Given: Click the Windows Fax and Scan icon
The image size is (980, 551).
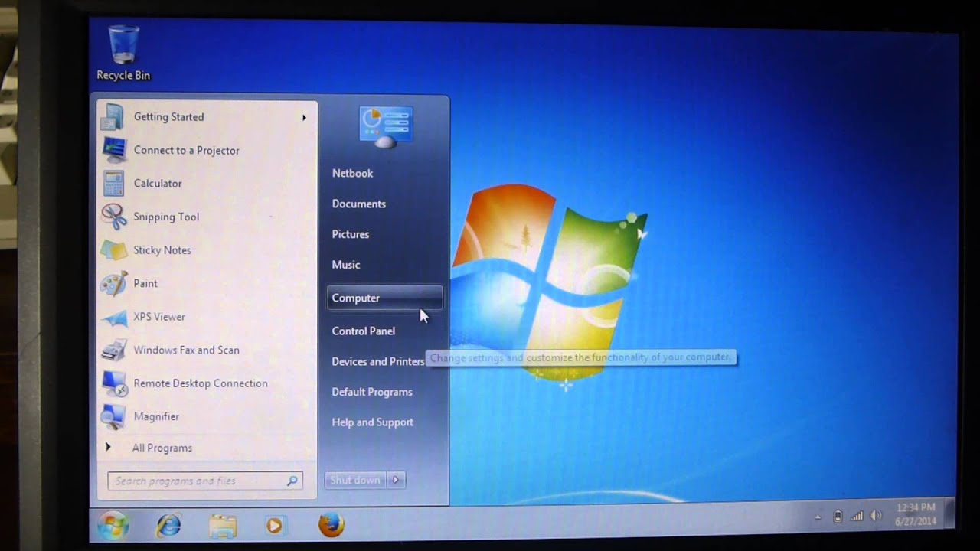Looking at the screenshot, I should coord(113,350).
